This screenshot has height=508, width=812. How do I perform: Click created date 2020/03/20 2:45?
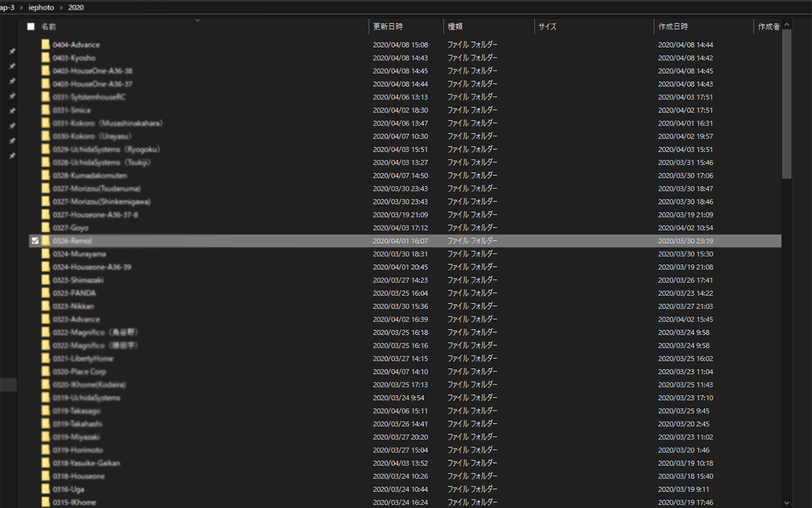(x=684, y=424)
